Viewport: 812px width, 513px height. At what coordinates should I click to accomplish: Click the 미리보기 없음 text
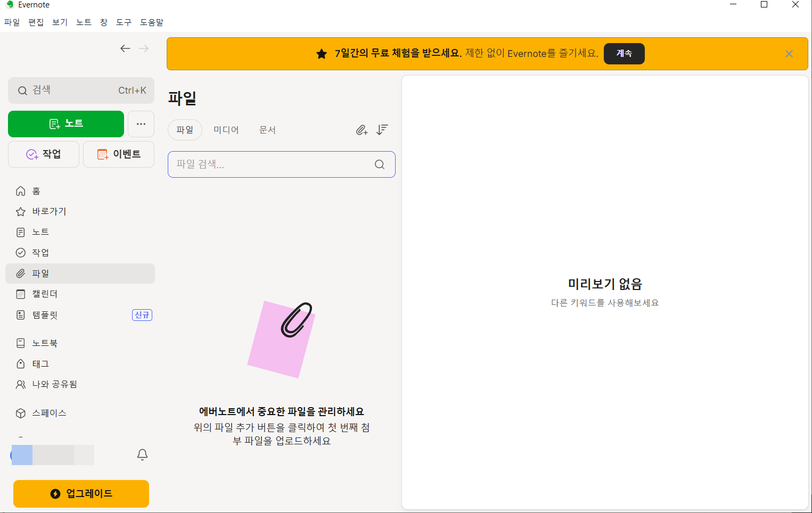point(605,284)
